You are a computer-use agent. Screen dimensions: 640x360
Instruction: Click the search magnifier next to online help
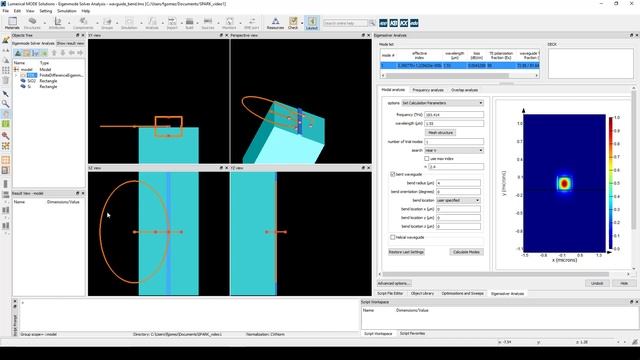point(372,23)
